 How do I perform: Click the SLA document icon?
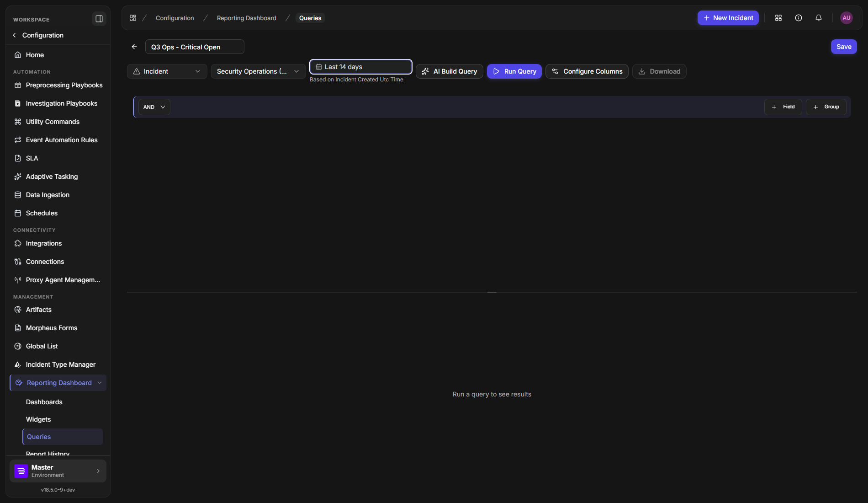click(18, 158)
